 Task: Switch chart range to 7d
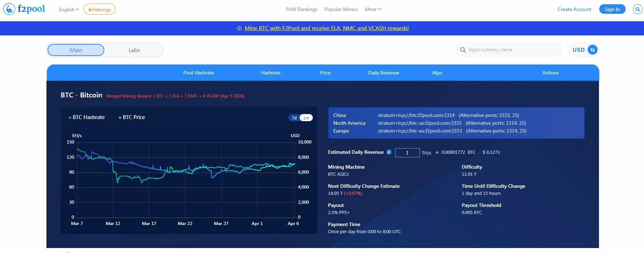pos(294,118)
